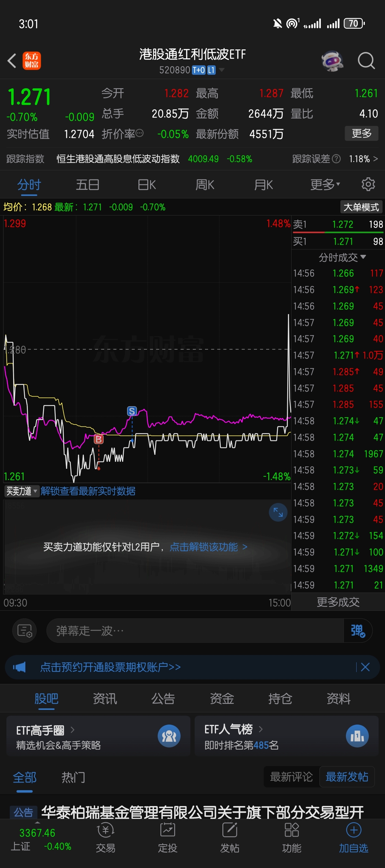Tap tracking error help icon
The width and height of the screenshot is (385, 868).
(x=336, y=159)
